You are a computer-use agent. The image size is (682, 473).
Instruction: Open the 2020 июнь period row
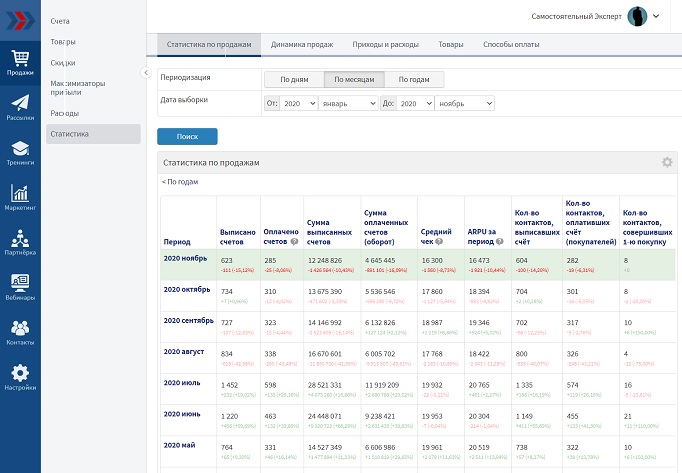click(x=182, y=414)
